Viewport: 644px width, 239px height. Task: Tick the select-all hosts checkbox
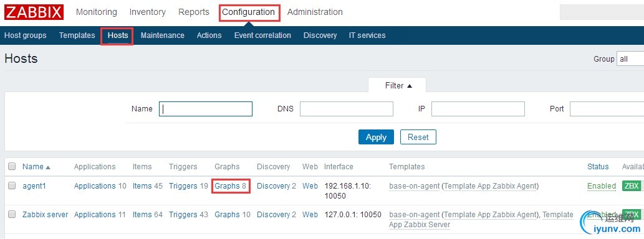(x=12, y=166)
